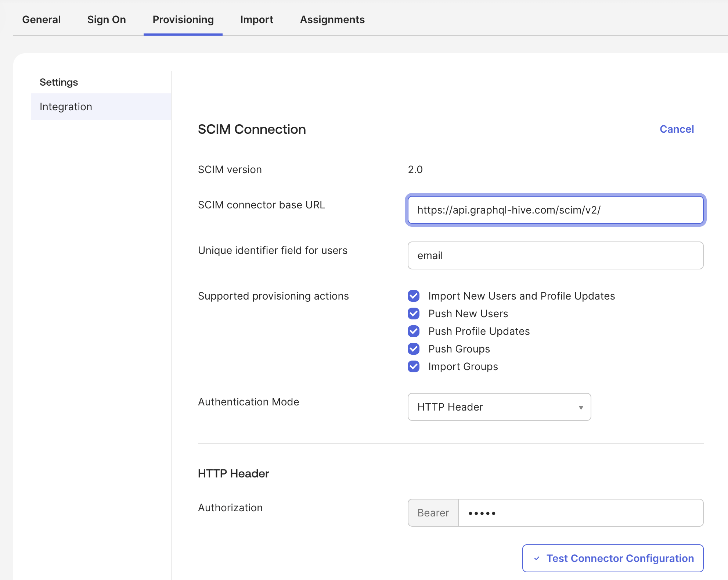Click the SCIM Connection heading

[x=252, y=129]
